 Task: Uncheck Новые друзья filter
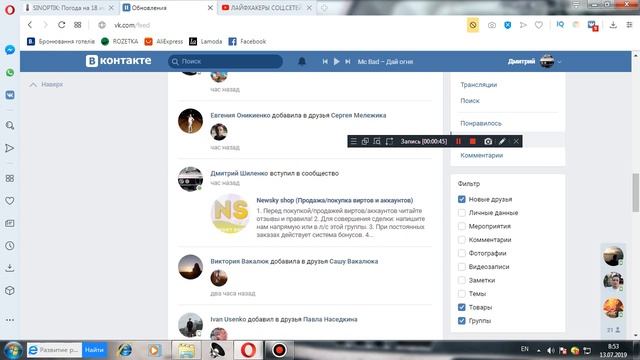(462, 199)
